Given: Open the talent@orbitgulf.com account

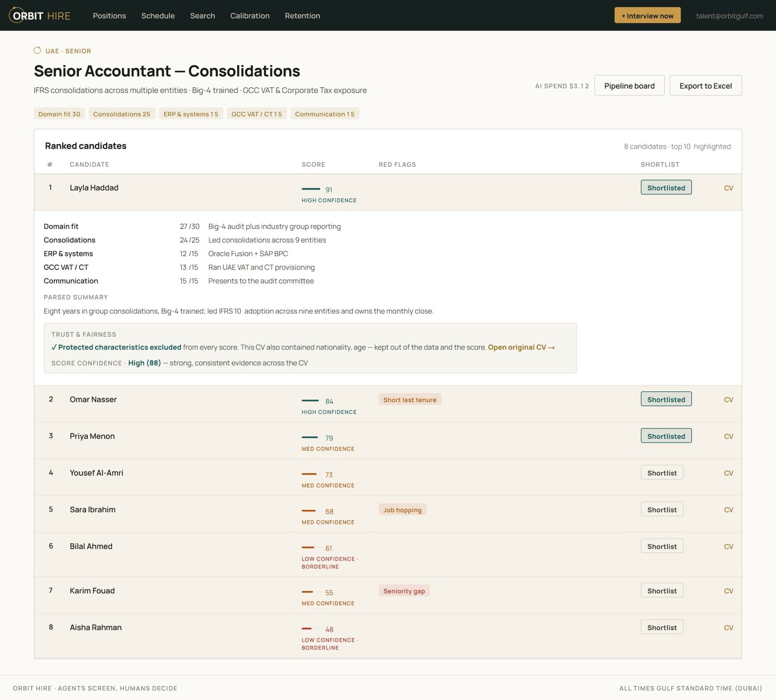Looking at the screenshot, I should (x=729, y=16).
